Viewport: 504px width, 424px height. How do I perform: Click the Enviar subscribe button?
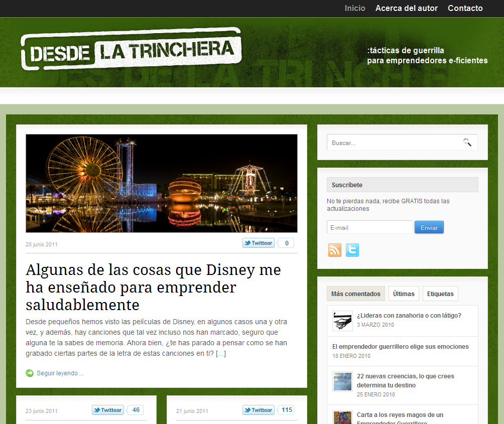click(429, 227)
